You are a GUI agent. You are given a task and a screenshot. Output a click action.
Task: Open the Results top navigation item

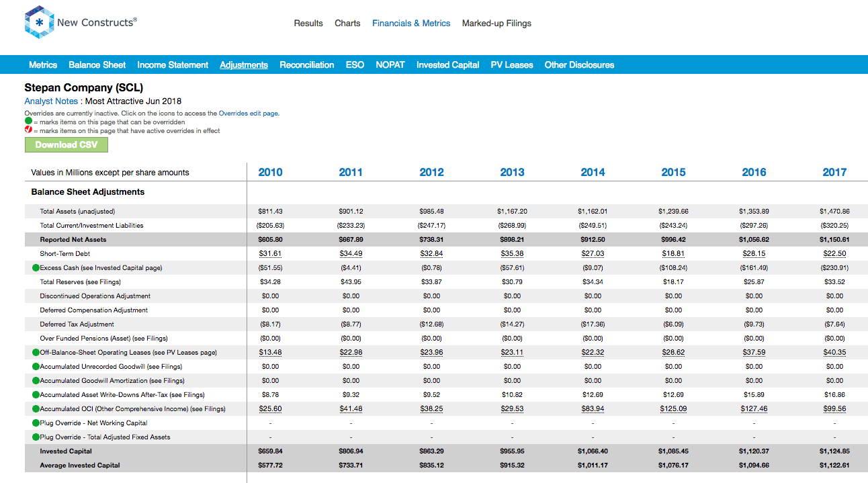[x=308, y=24]
